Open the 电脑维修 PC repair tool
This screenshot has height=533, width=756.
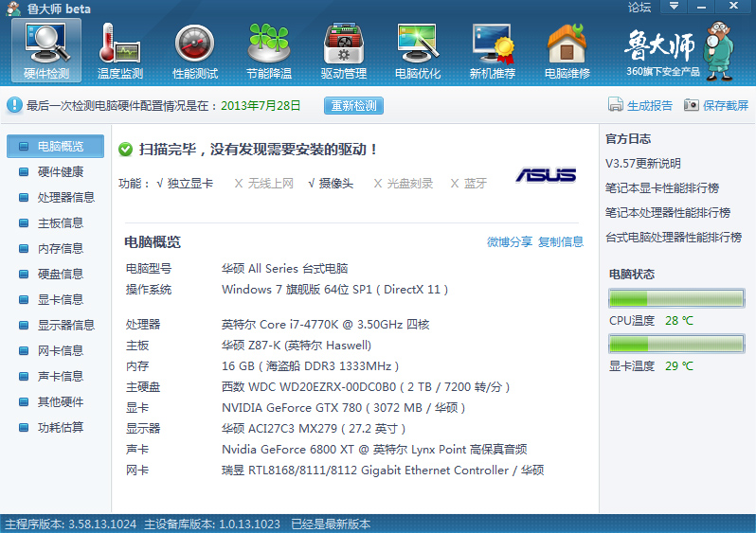567,50
